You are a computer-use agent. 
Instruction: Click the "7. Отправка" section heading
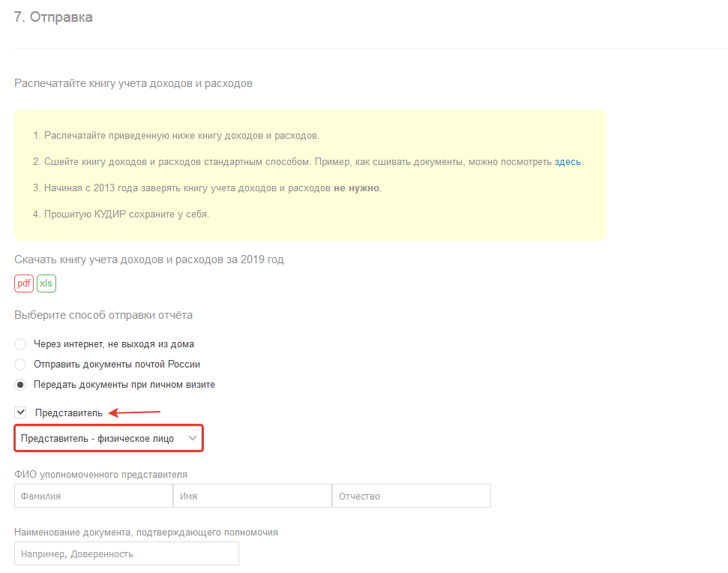pyautogui.click(x=53, y=17)
